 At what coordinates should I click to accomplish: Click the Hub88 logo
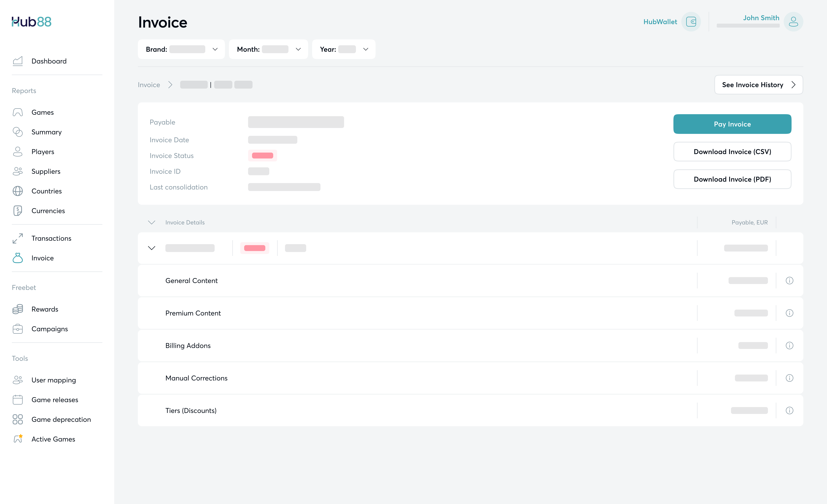[x=32, y=22]
